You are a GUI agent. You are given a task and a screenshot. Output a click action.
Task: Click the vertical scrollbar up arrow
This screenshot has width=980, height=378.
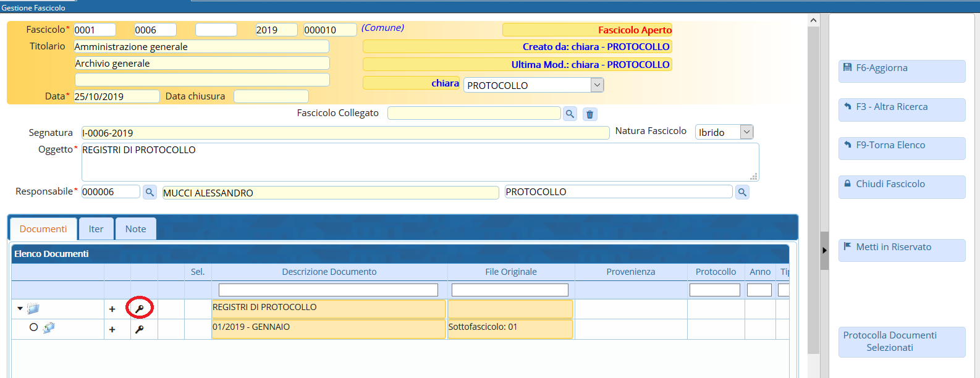pyautogui.click(x=813, y=20)
